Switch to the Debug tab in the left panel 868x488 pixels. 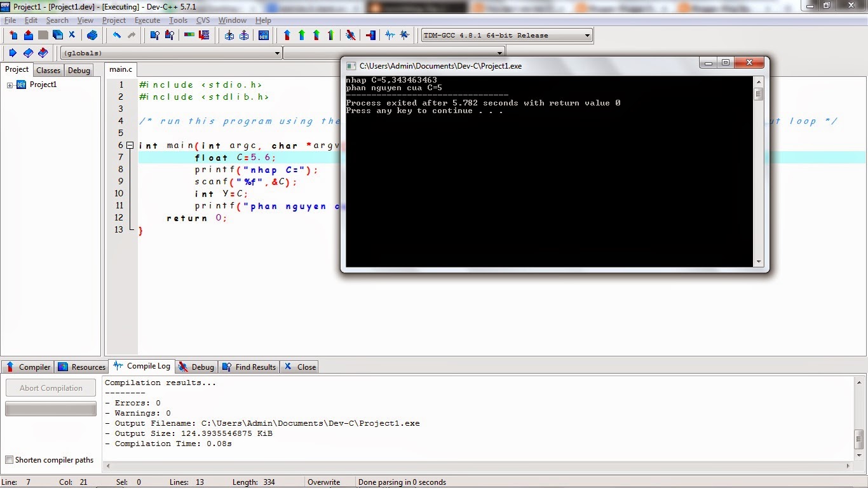(x=79, y=71)
